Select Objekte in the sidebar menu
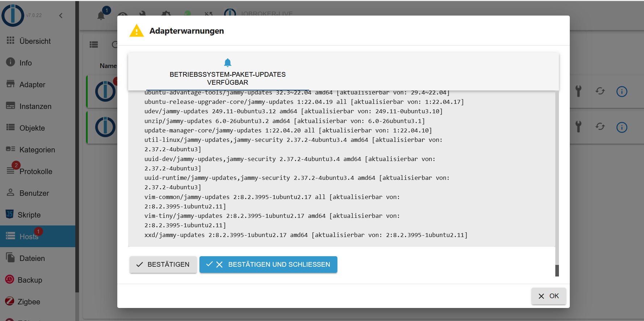The image size is (644, 321). coord(32,128)
